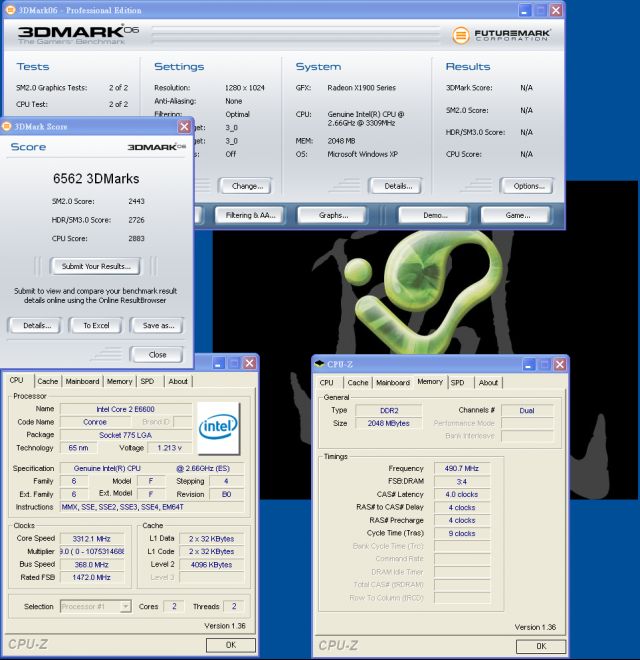
Task: Open the Graphs button
Action: [x=333, y=215]
